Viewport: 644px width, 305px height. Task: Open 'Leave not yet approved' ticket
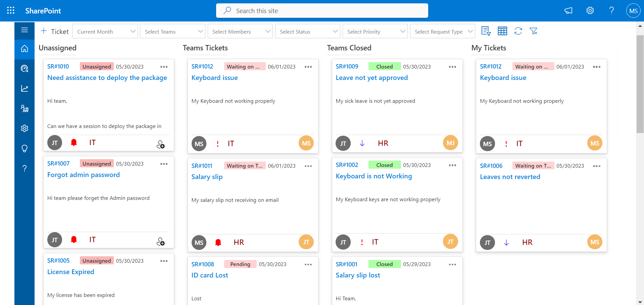[372, 78]
